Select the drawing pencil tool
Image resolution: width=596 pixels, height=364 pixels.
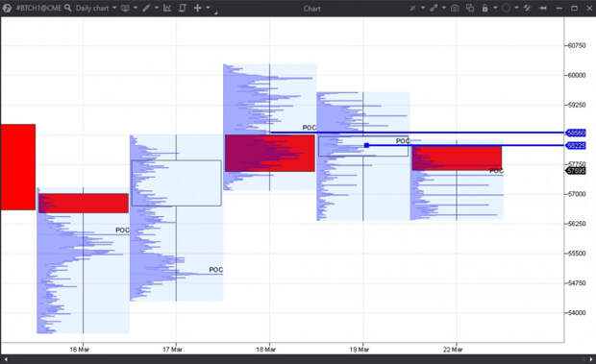(x=146, y=8)
